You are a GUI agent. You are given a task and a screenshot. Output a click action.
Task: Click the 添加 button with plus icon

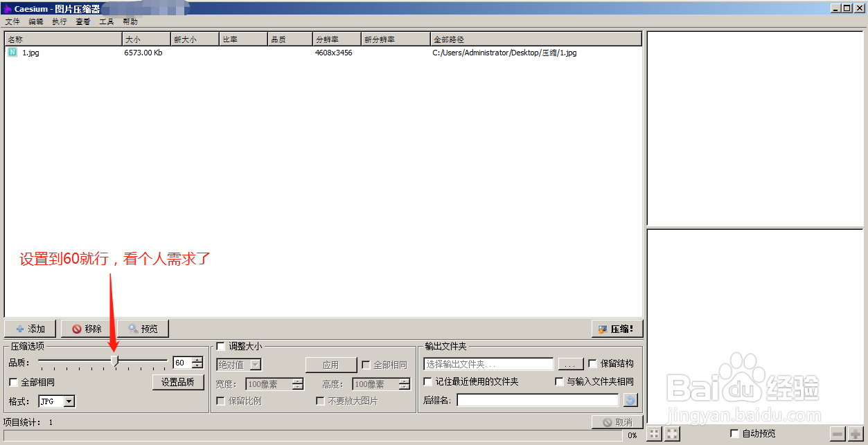click(x=30, y=329)
